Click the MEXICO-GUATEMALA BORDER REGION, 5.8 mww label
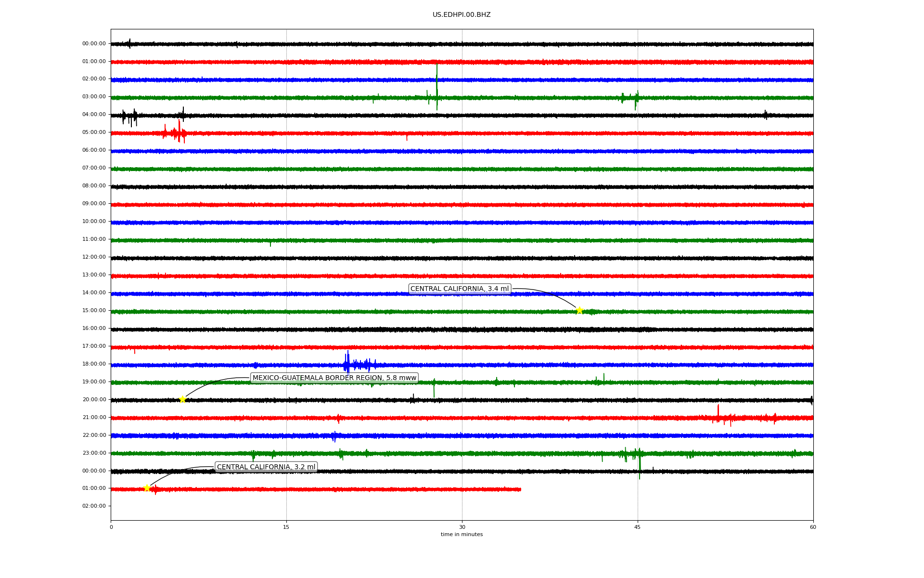Image resolution: width=924 pixels, height=578 pixels. [x=334, y=378]
